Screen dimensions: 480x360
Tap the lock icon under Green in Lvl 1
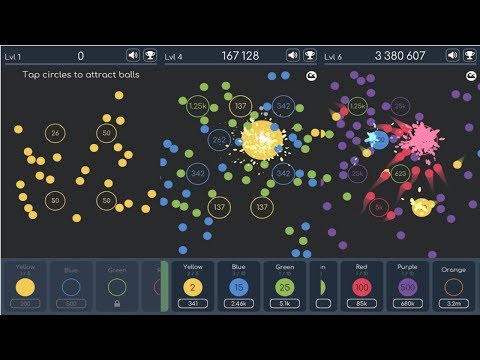117,303
